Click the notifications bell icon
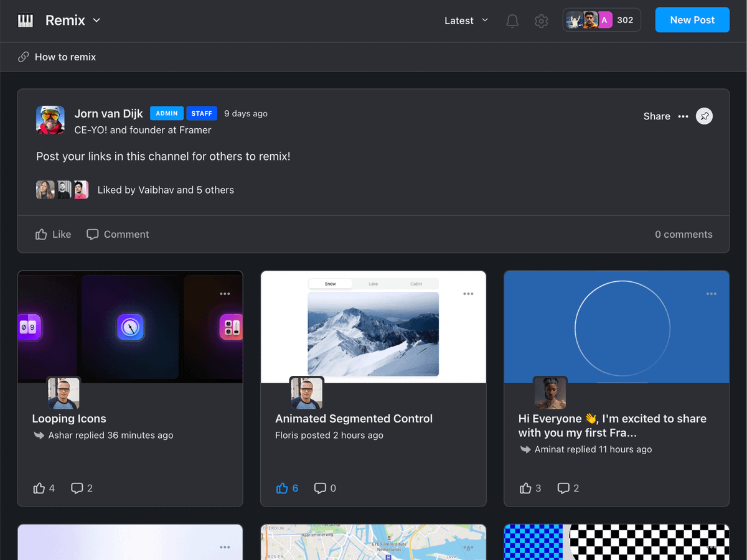The image size is (747, 560). point(512,21)
